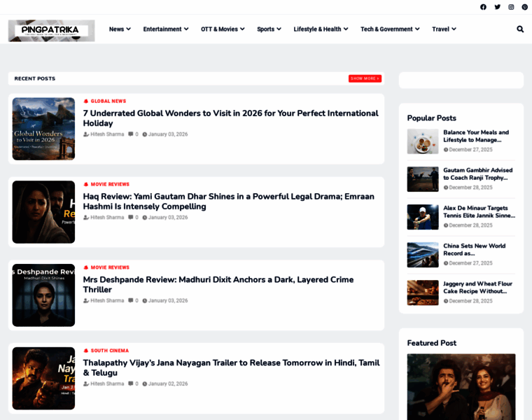The height and width of the screenshot is (420, 532).
Task: Open the Pinterest social icon
Action: 524,7
